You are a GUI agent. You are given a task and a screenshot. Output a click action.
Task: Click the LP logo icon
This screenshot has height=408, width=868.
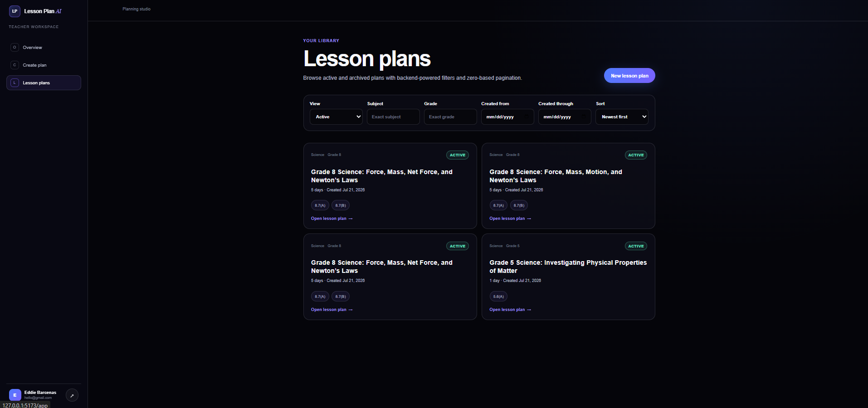pos(15,11)
